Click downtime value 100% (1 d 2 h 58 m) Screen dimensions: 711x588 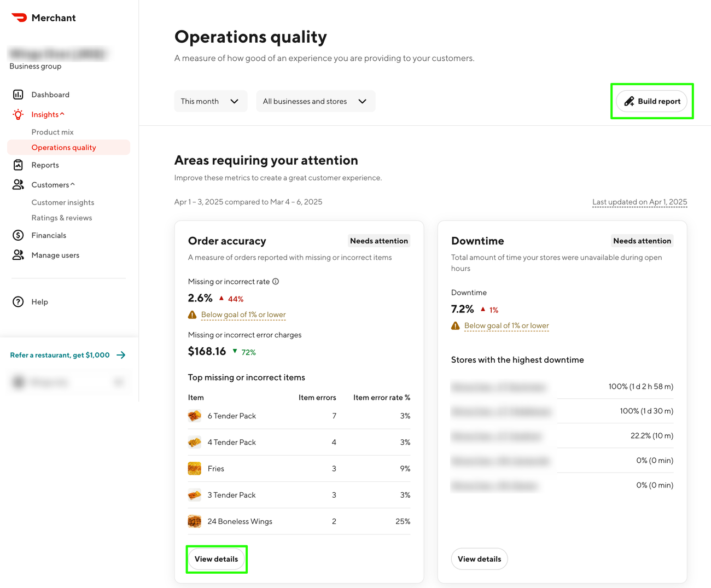tap(641, 386)
